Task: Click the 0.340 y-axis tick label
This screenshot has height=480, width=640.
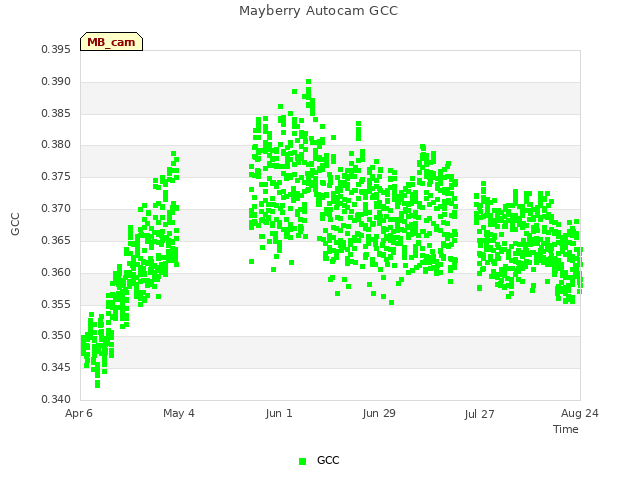Action: pyautogui.click(x=56, y=399)
